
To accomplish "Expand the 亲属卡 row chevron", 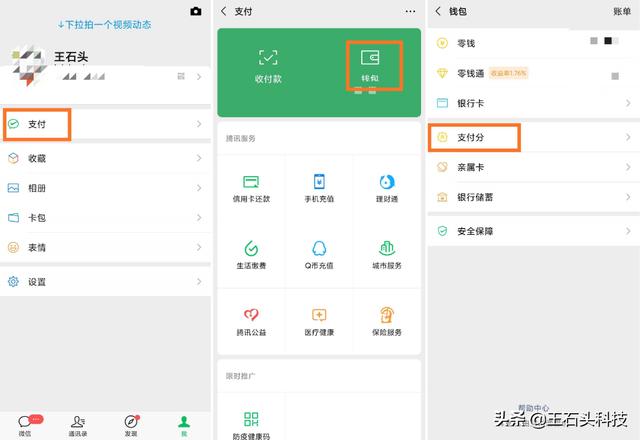I will coord(628,167).
